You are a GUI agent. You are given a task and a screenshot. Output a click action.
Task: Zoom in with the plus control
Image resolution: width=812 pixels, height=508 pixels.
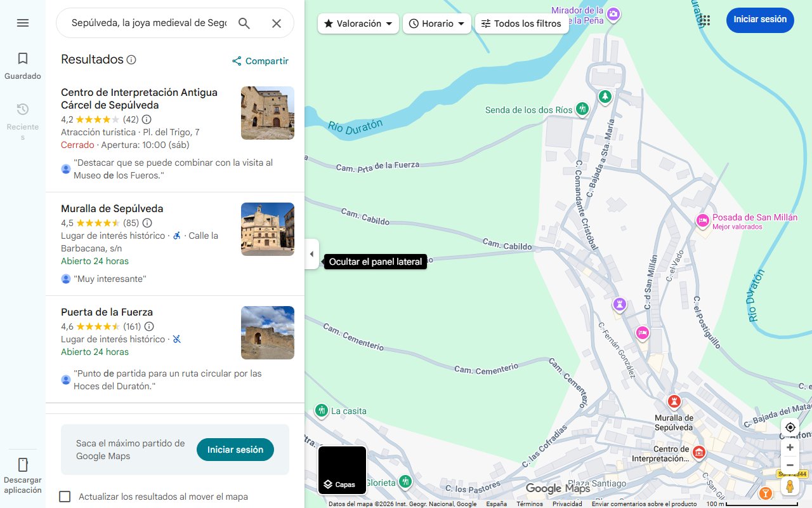pyautogui.click(x=790, y=447)
